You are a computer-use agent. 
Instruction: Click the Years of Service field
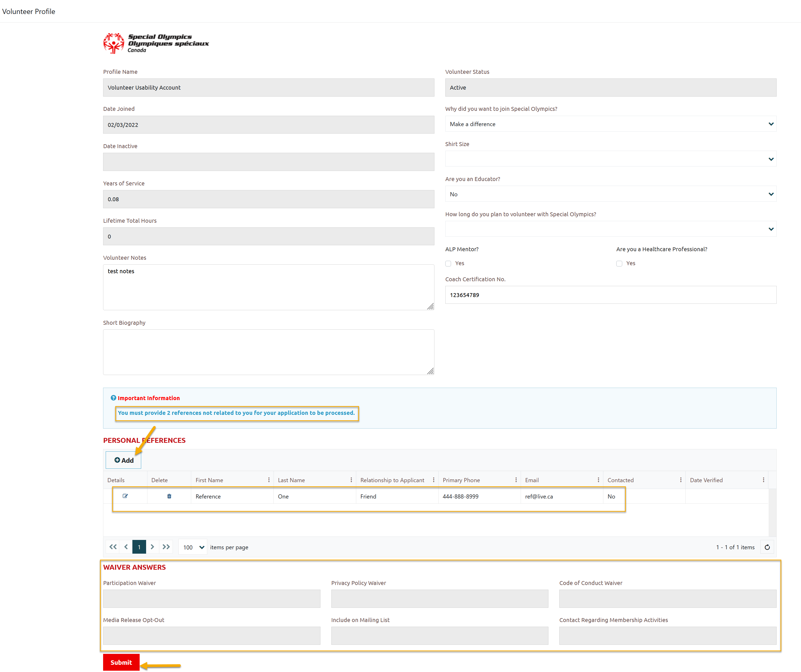pos(269,199)
